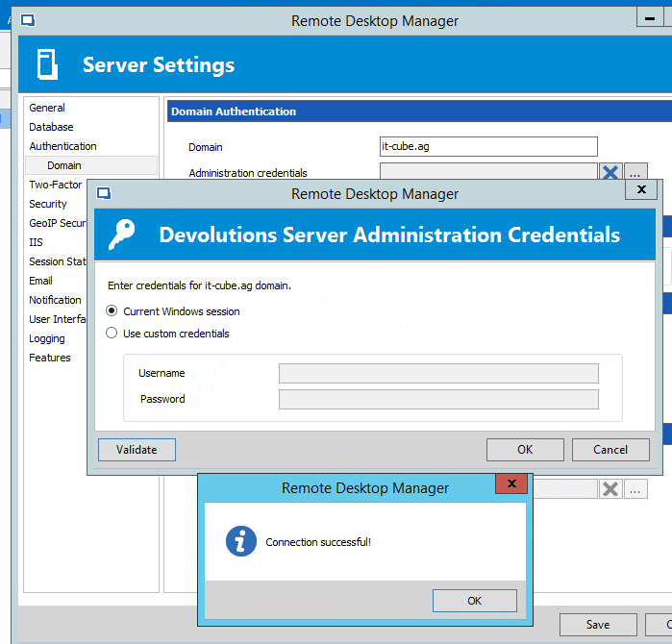Click the app icon in the credentials dialog title bar

tap(104, 193)
